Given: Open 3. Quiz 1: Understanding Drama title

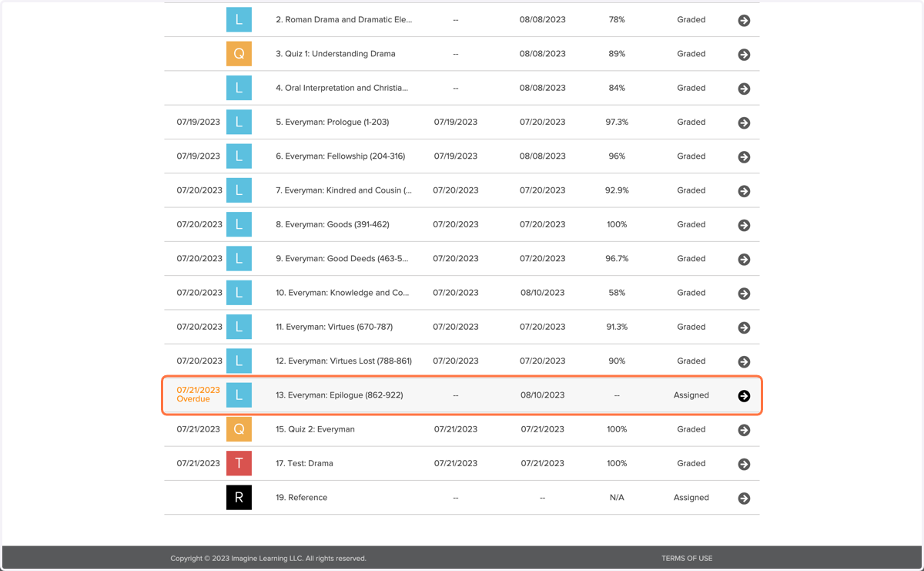Looking at the screenshot, I should [x=336, y=54].
